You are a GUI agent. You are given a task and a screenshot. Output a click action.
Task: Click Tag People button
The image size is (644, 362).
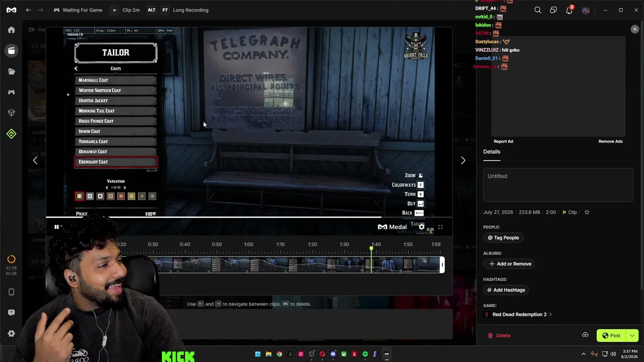tap(503, 238)
